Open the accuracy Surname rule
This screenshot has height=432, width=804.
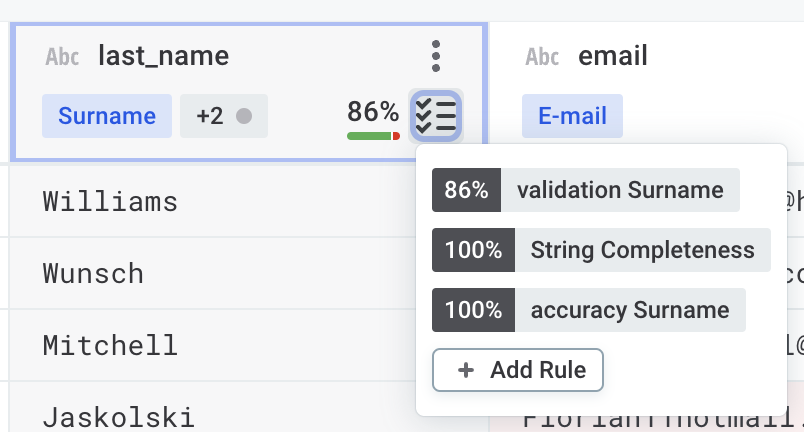coord(630,310)
